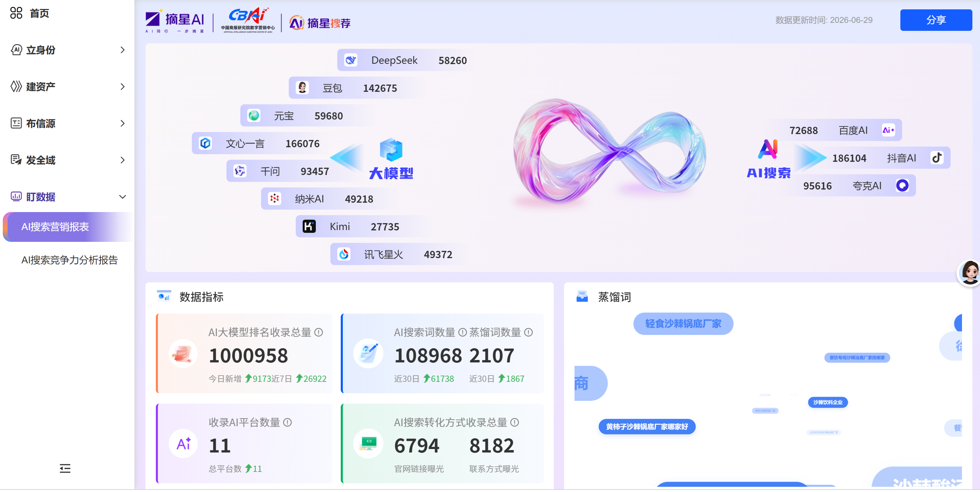This screenshot has height=492, width=980.
Task: Click the Douyin AI TikTok icon
Action: pyautogui.click(x=937, y=158)
